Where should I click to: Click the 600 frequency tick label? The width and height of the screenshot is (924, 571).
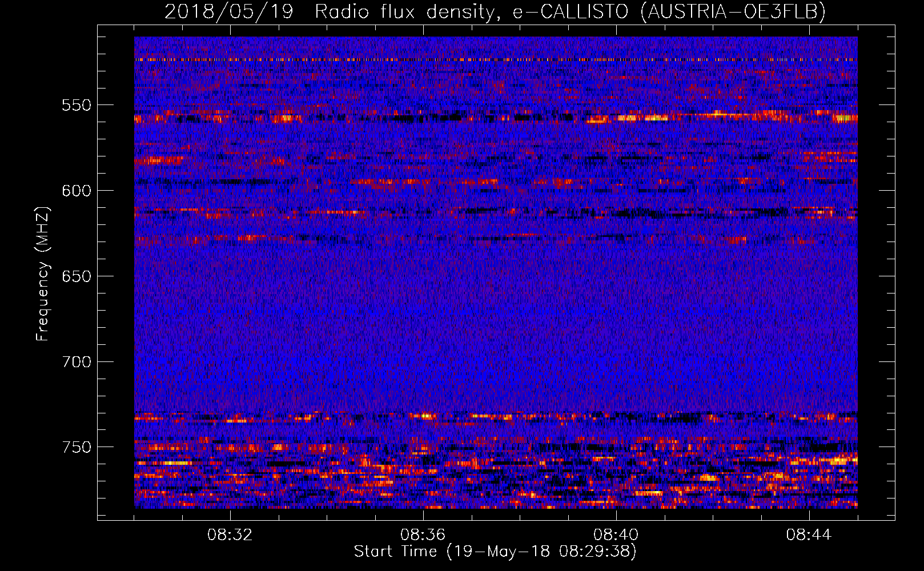[77, 191]
